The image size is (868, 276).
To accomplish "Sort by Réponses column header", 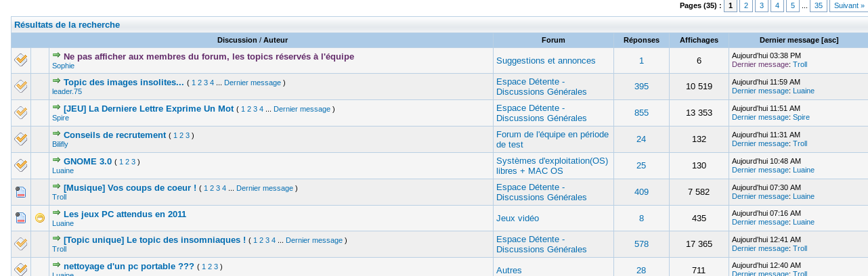I will pyautogui.click(x=641, y=40).
